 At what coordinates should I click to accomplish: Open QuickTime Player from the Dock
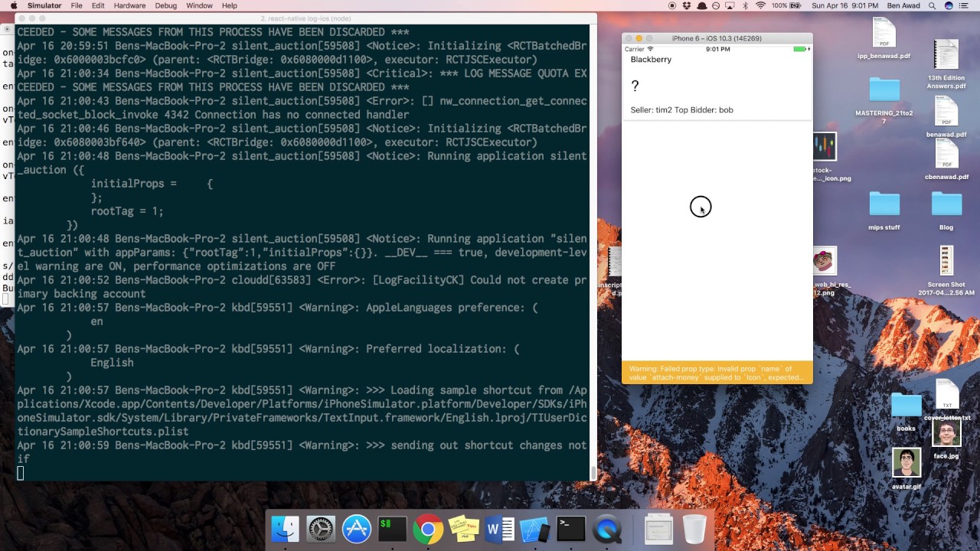coord(607,529)
